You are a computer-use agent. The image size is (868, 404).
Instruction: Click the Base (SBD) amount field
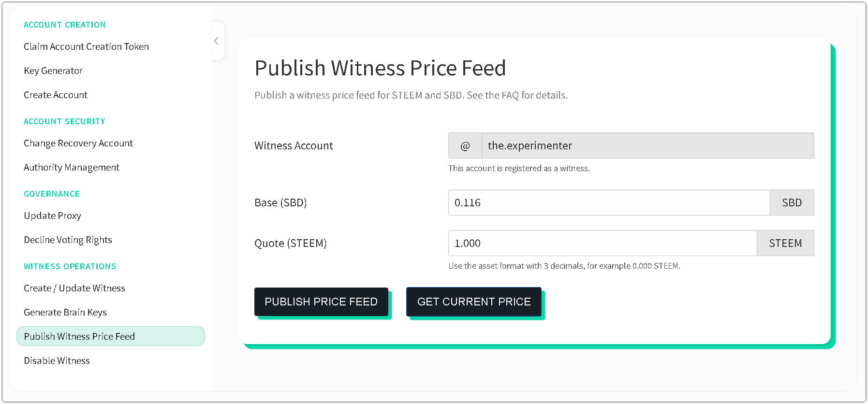click(609, 203)
